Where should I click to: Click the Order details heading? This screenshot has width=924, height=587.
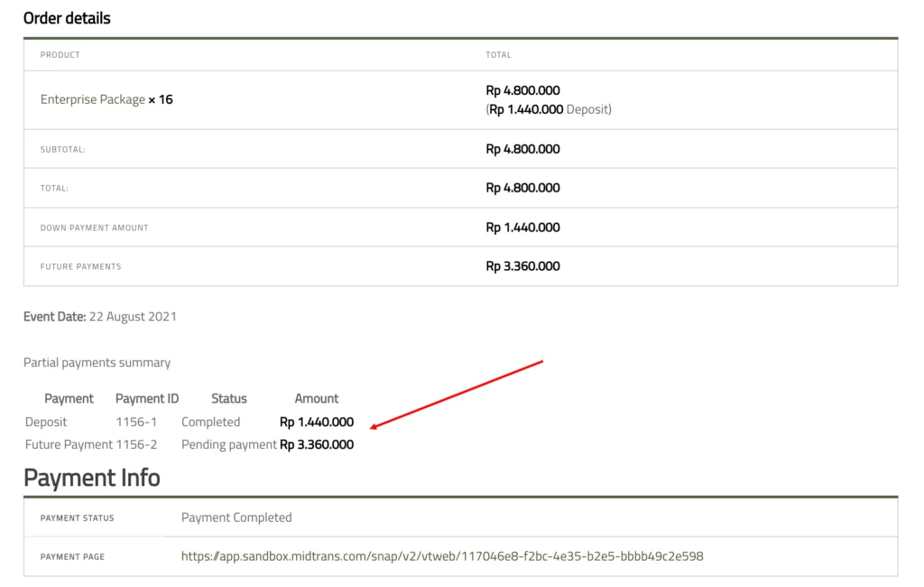coord(67,18)
